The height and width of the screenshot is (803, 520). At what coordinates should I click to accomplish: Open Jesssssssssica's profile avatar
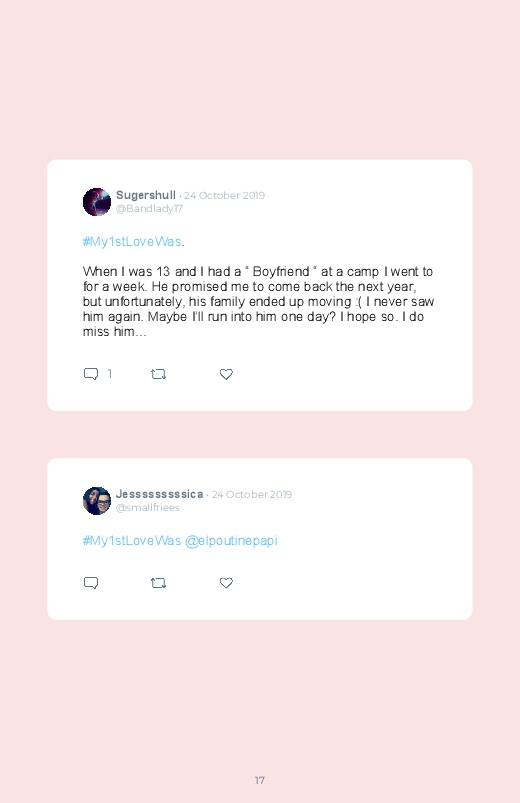97,501
